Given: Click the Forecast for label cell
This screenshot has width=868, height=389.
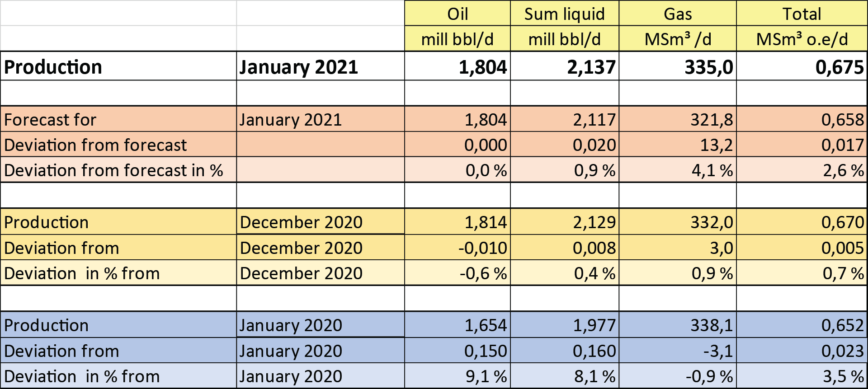Looking at the screenshot, I should pos(118,119).
